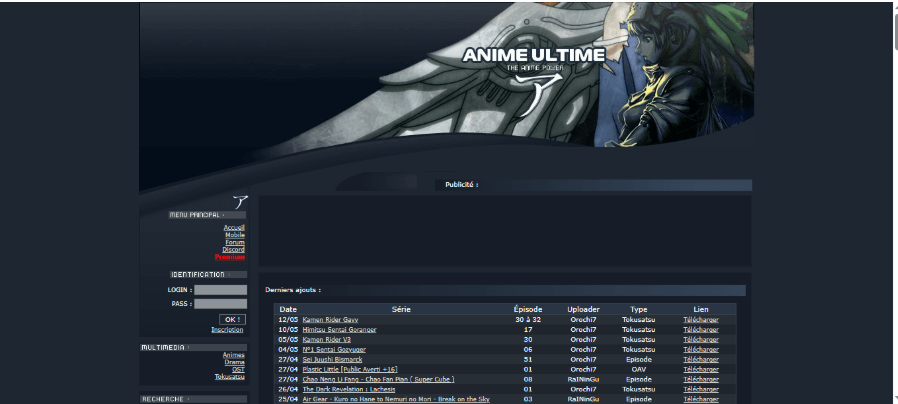Click Télécharger for Plastic Little
This screenshot has width=898, height=404.
[x=701, y=370]
